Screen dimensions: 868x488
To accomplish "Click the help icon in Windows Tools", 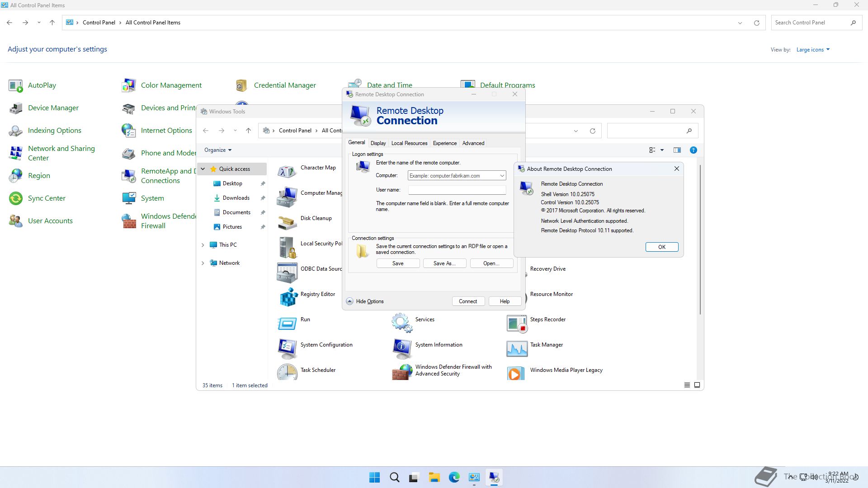I will click(693, 150).
